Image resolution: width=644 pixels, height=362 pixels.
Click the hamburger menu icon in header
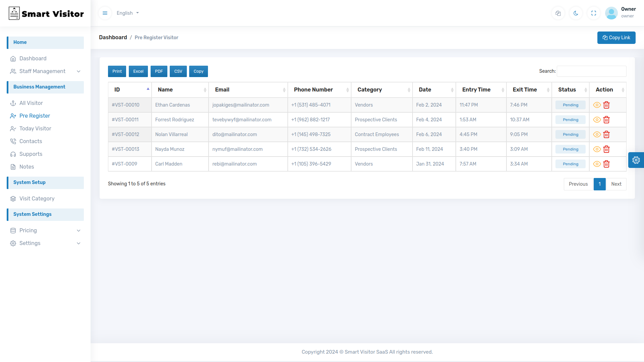coord(105,13)
